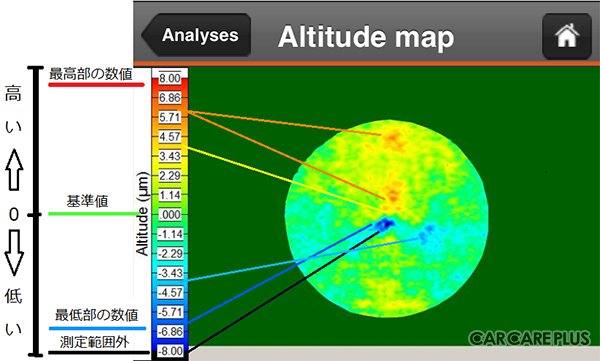Select the .000 scale label
This screenshot has height=361, width=600.
click(x=170, y=215)
